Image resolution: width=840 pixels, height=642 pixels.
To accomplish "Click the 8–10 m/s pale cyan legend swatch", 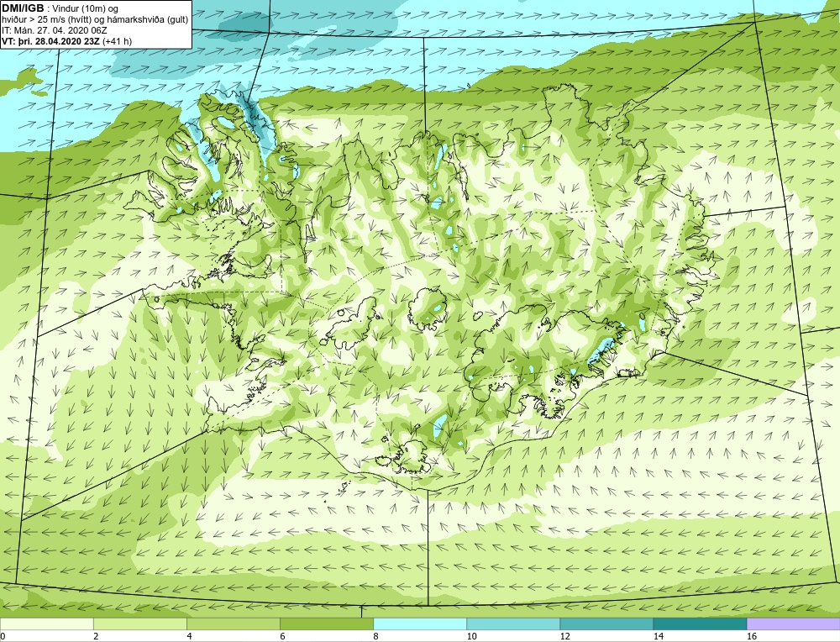I will [419, 624].
